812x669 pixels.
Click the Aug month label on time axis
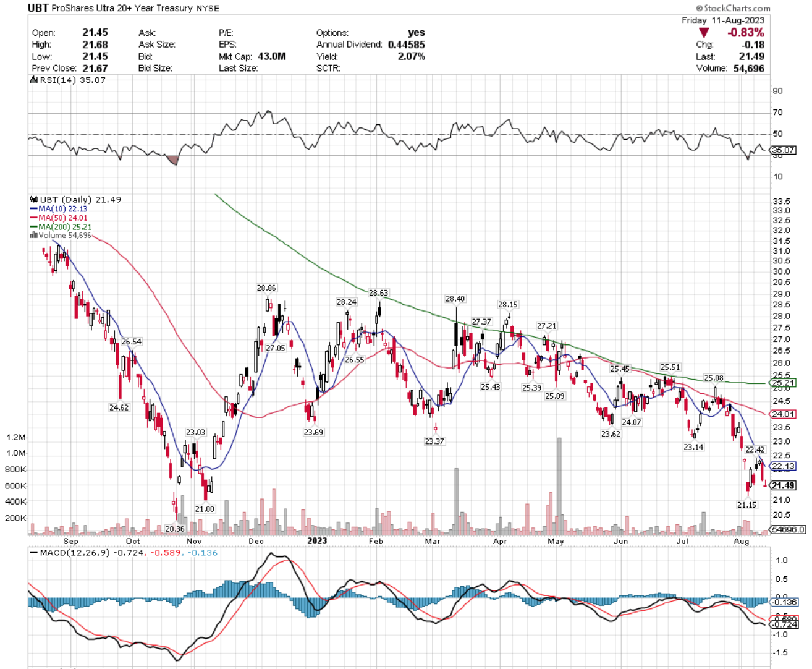click(741, 541)
